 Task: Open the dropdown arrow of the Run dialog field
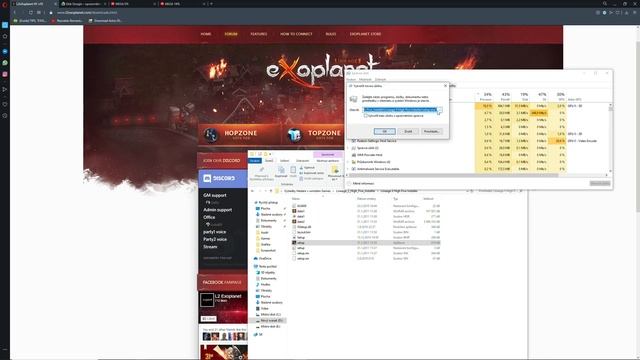click(440, 110)
